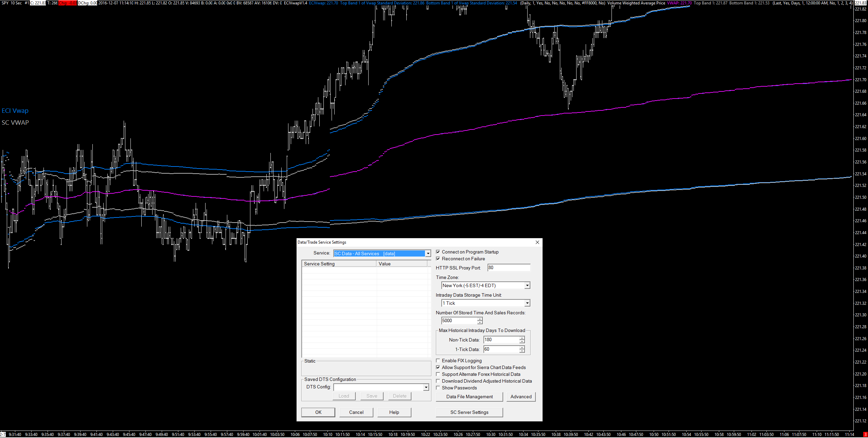Enable Download Dividend Adjusted Historical Data
This screenshot has width=868, height=438.
tap(438, 381)
